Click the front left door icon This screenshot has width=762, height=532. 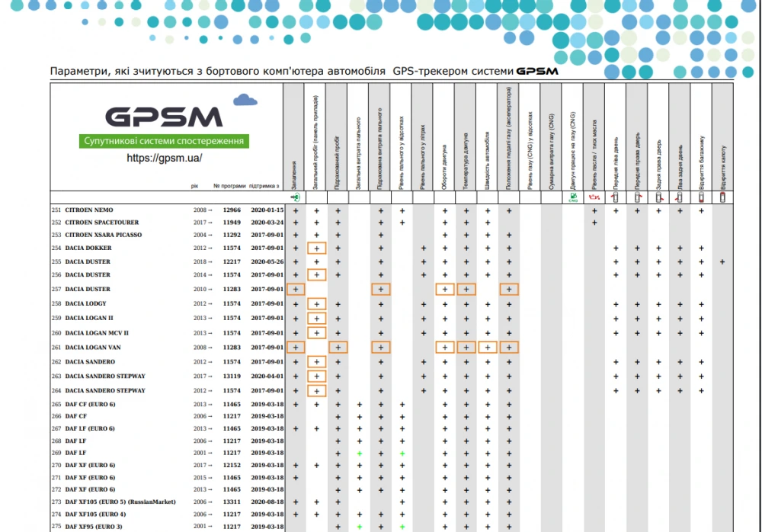point(615,197)
